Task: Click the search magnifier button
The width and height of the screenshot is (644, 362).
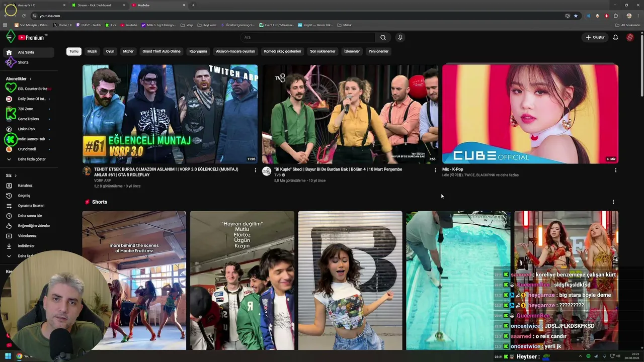Action: coord(383,37)
